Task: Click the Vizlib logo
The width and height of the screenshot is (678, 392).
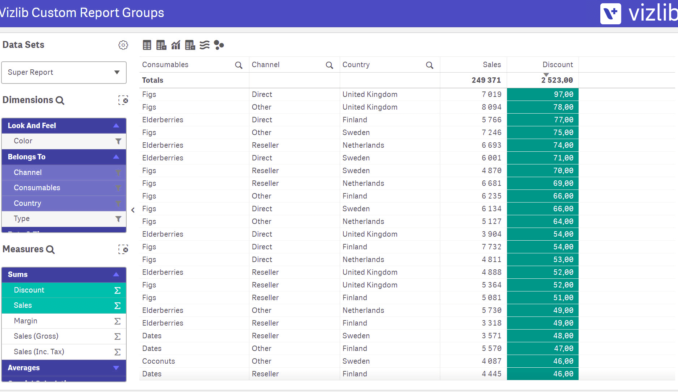Action: tap(638, 13)
